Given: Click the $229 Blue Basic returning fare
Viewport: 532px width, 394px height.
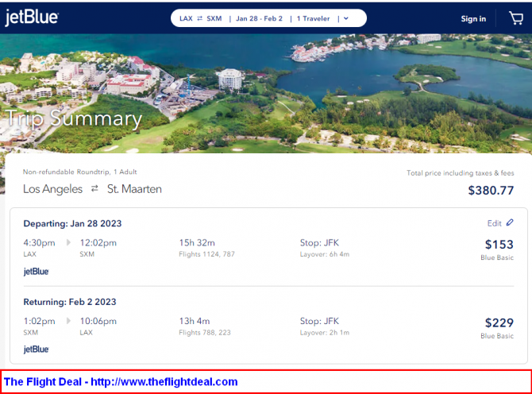Looking at the screenshot, I should pos(499,323).
